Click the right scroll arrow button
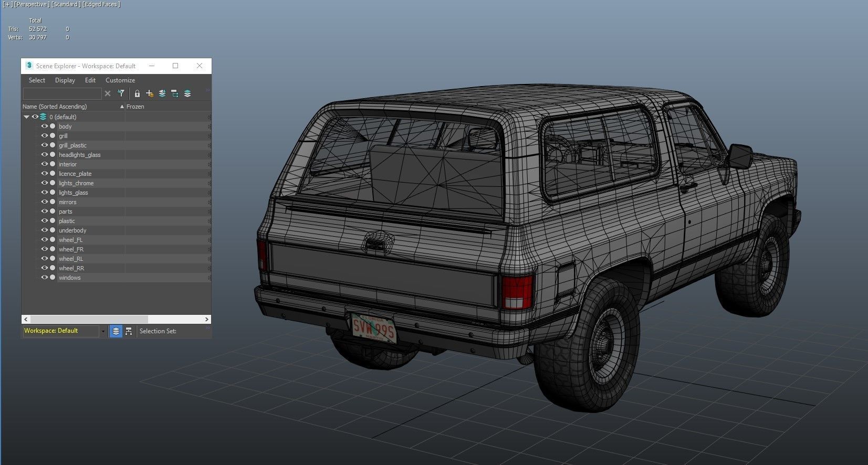The image size is (868, 465). coord(207,319)
